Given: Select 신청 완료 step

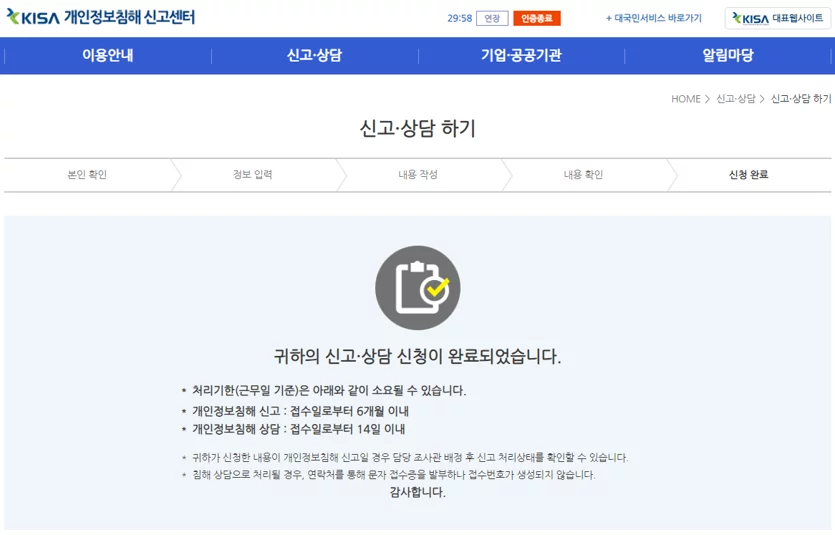Looking at the screenshot, I should (748, 175).
